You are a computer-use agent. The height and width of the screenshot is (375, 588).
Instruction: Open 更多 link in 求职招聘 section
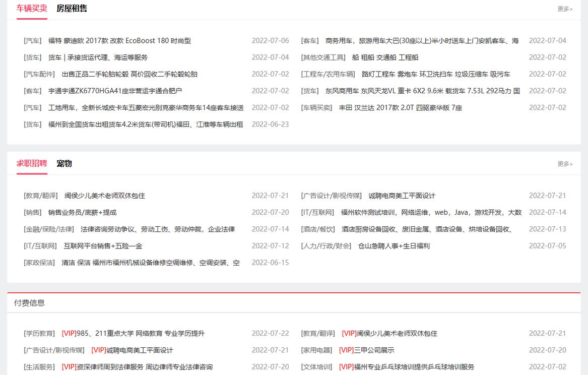pos(563,163)
